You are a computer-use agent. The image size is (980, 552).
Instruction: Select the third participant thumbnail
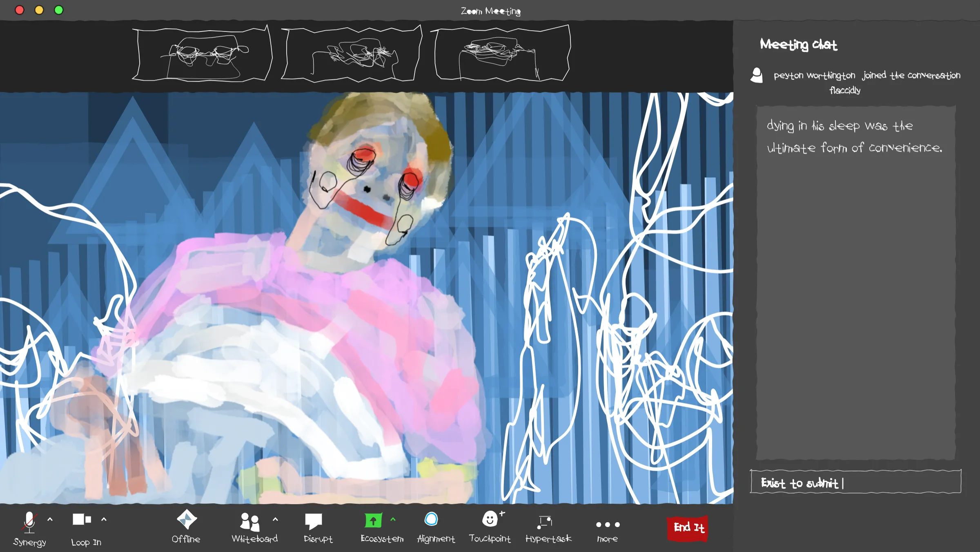(x=501, y=54)
